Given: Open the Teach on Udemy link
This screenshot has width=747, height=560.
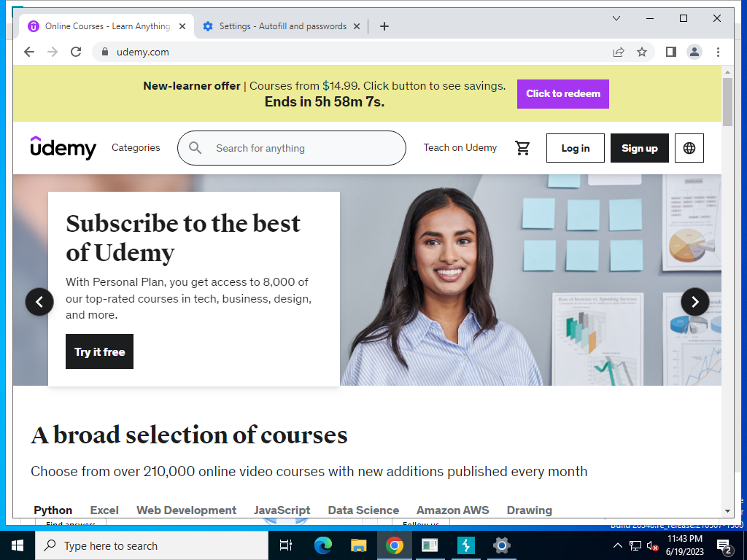Looking at the screenshot, I should point(460,147).
